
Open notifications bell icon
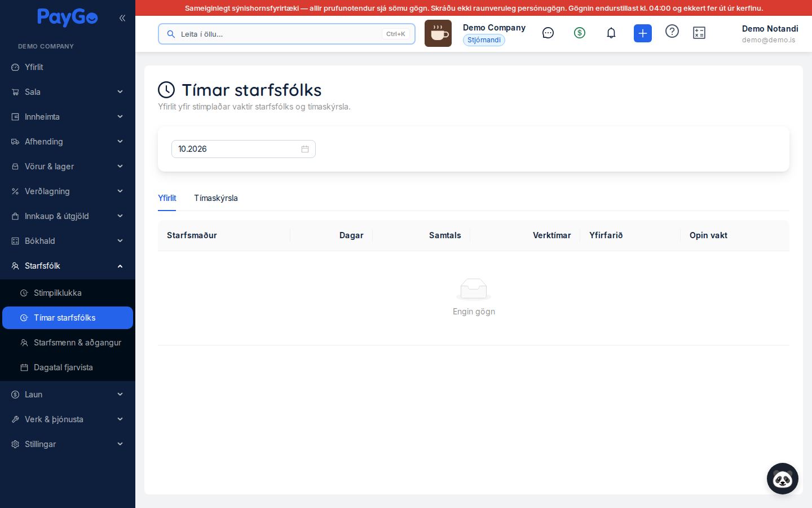[x=611, y=33]
